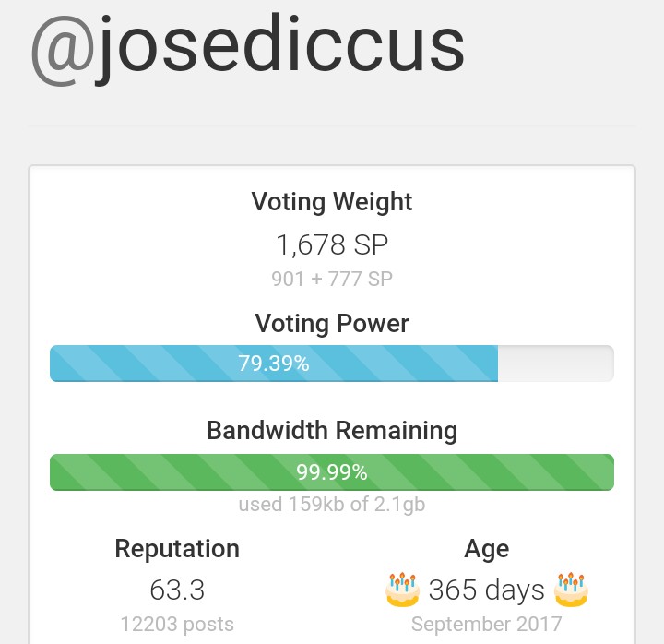Click the Reputation heading
Viewport: 664px width, 644px height.
[x=177, y=549]
